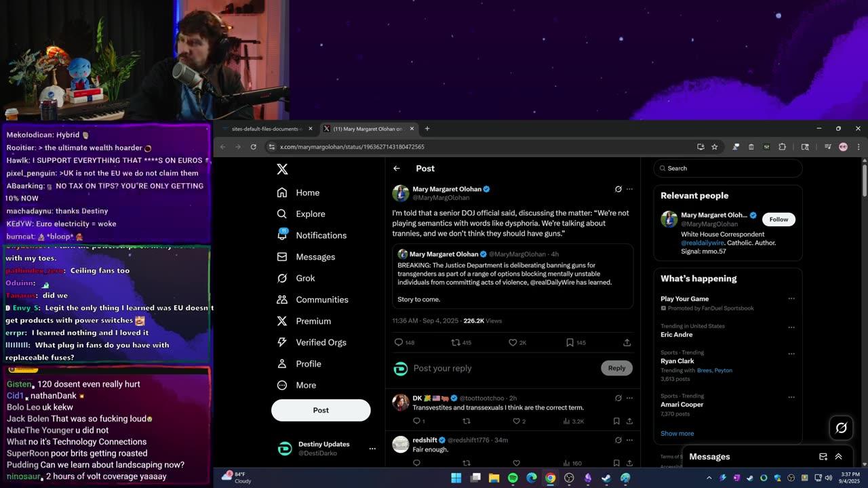Screen dimensions: 868x488
Task: Click the address bar URL
Action: tap(352, 147)
